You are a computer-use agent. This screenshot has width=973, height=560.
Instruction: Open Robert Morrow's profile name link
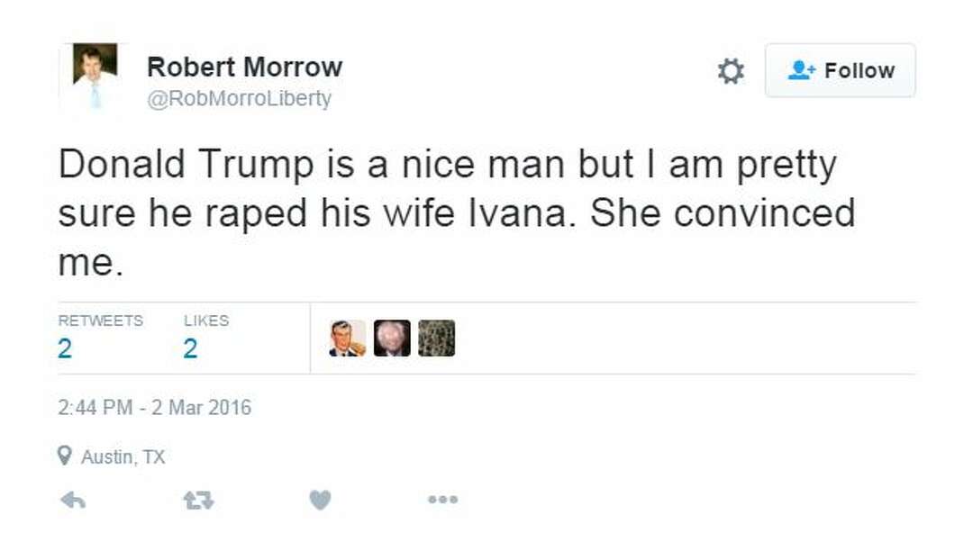[x=244, y=66]
